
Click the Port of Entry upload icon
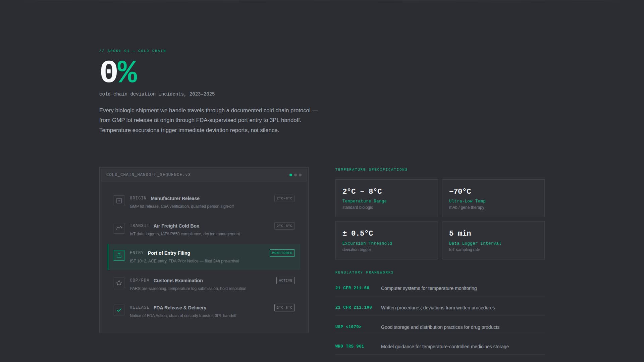click(x=119, y=255)
